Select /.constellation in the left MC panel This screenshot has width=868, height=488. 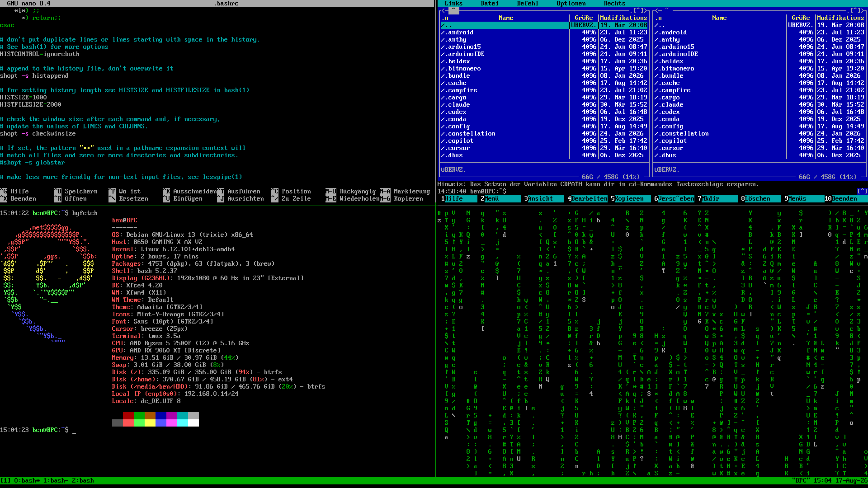(x=544, y=134)
